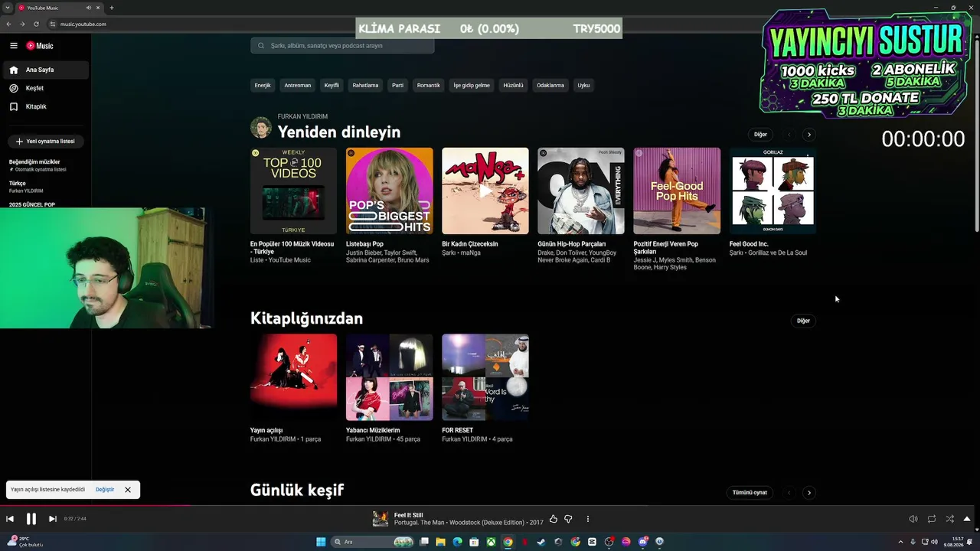Screen dimensions: 980x551
Task: Click Tümünü oynat in Günlük keşif
Action: coord(750,493)
